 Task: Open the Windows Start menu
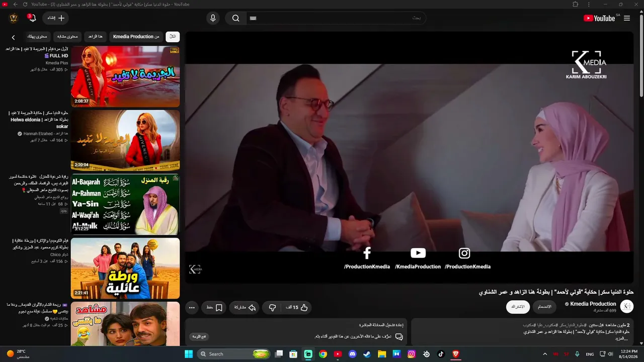[189, 354]
